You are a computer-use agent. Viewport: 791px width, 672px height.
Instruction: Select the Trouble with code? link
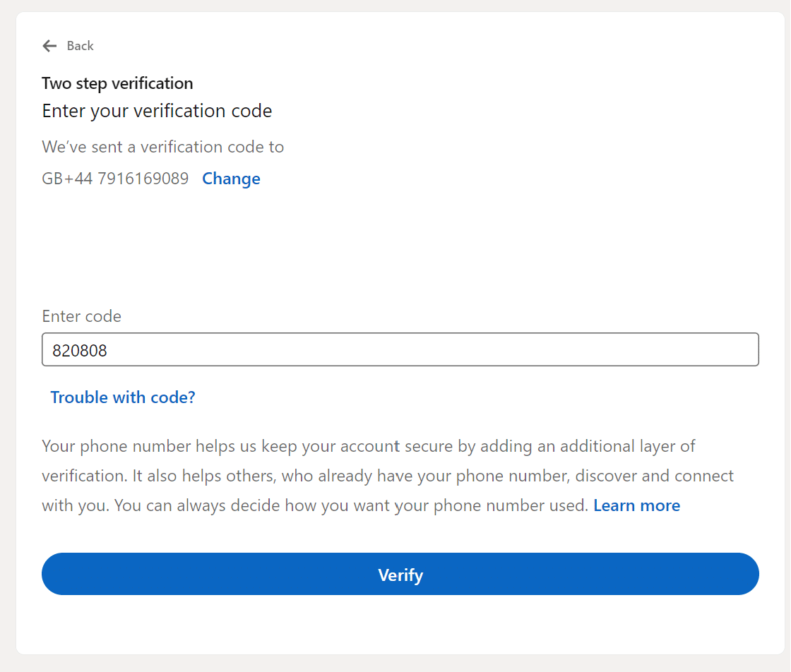pyautogui.click(x=123, y=397)
